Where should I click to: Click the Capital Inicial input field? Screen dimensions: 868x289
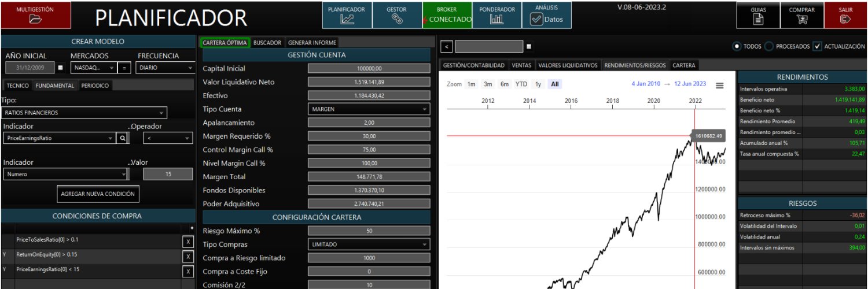pos(369,69)
